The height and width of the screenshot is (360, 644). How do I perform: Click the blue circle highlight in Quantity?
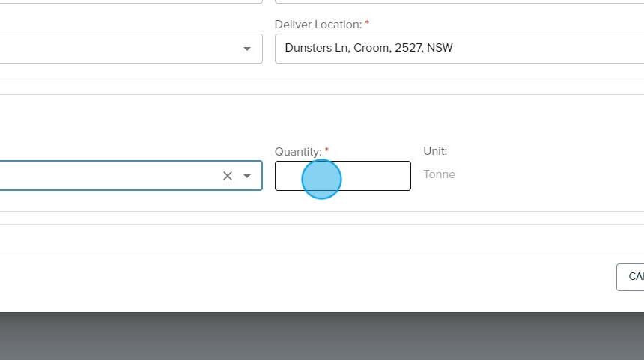(321, 180)
